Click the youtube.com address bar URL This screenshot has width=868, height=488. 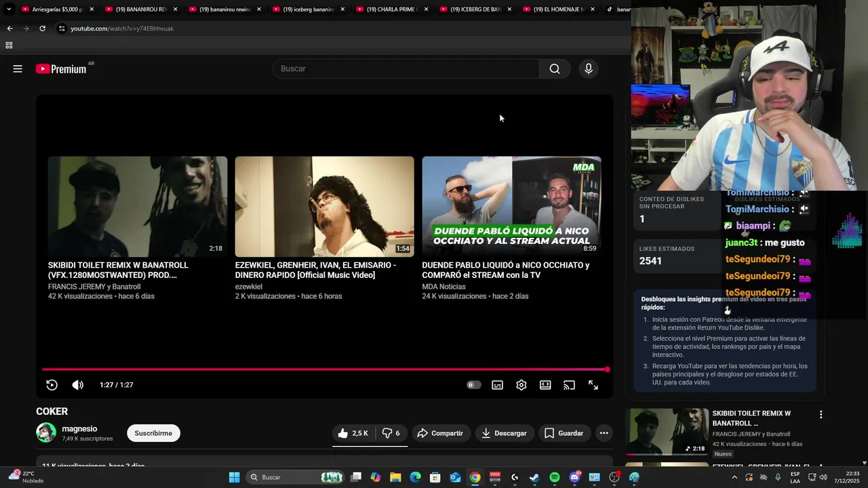122,28
